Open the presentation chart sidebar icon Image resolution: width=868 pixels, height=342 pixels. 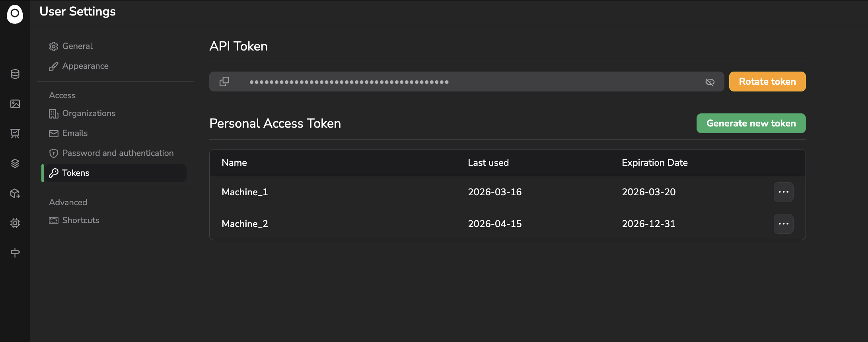pyautogui.click(x=15, y=134)
